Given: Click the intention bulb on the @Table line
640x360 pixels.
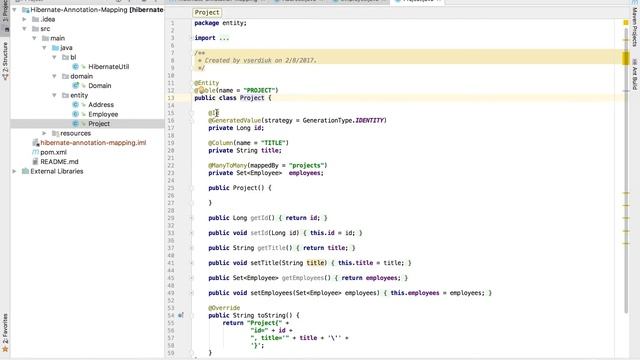Looking at the screenshot, I should click(202, 90).
